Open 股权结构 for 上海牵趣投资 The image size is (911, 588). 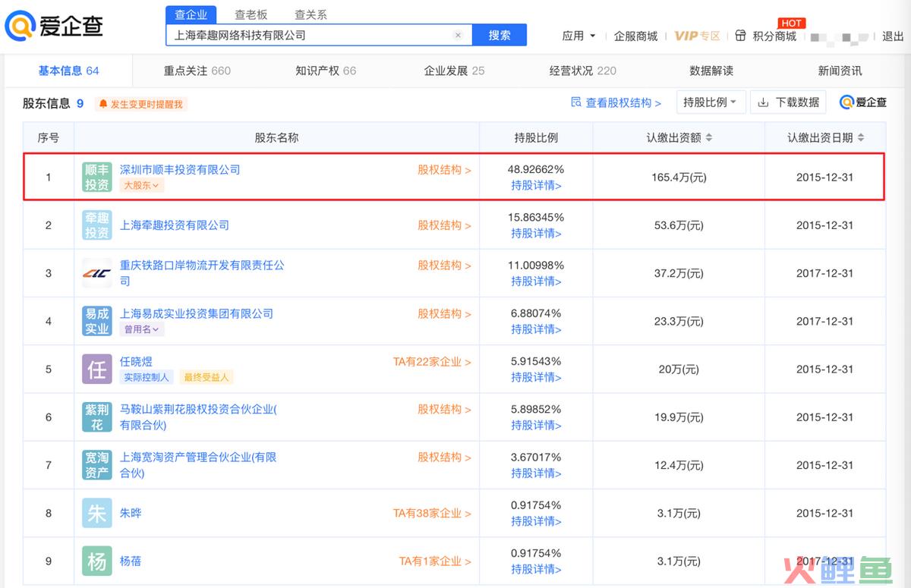pyautogui.click(x=444, y=225)
